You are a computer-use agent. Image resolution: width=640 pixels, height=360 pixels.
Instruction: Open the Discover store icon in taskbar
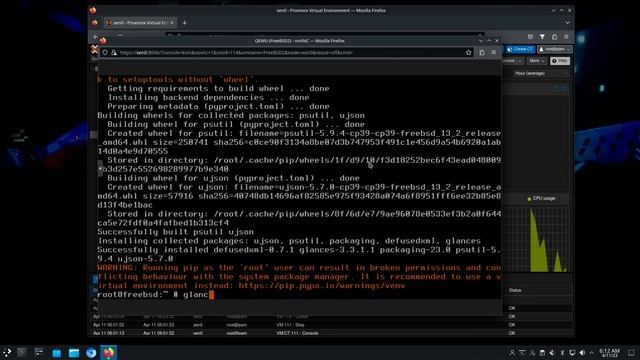coord(57,353)
